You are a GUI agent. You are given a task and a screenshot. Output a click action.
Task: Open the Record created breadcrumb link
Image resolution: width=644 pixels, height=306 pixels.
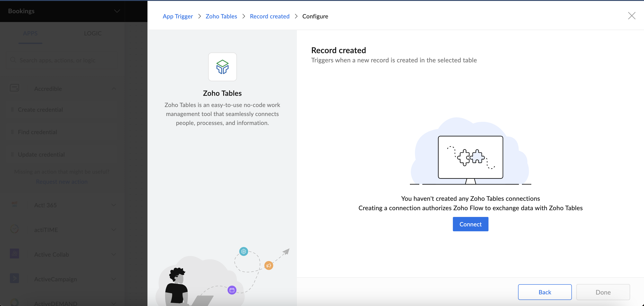click(270, 16)
